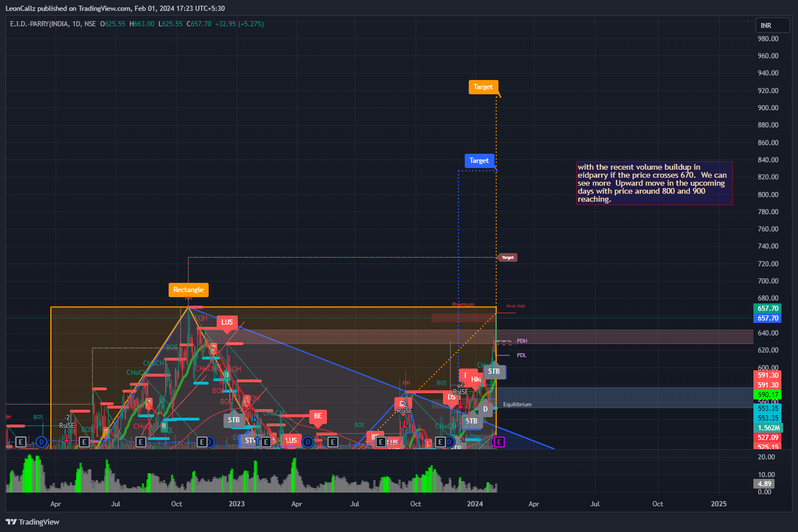The width and height of the screenshot is (798, 532).
Task: Click the gray D signal label above Equilibrium
Action: click(x=485, y=409)
